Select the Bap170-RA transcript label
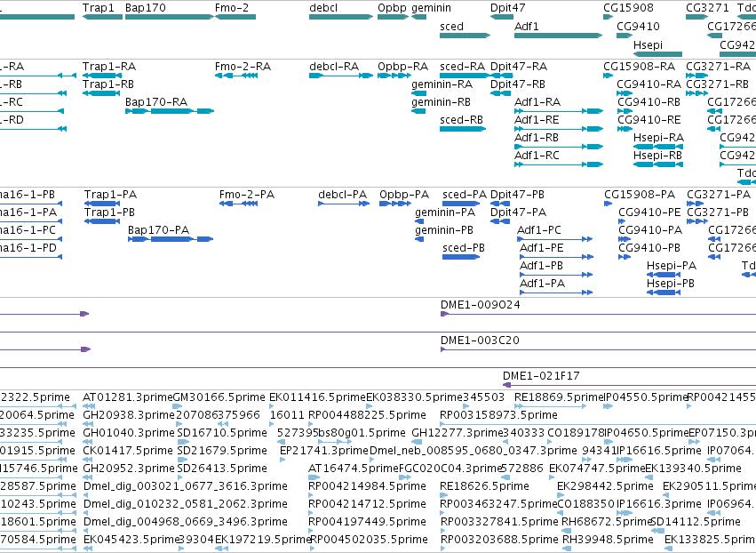The width and height of the screenshot is (756, 553). click(x=156, y=102)
